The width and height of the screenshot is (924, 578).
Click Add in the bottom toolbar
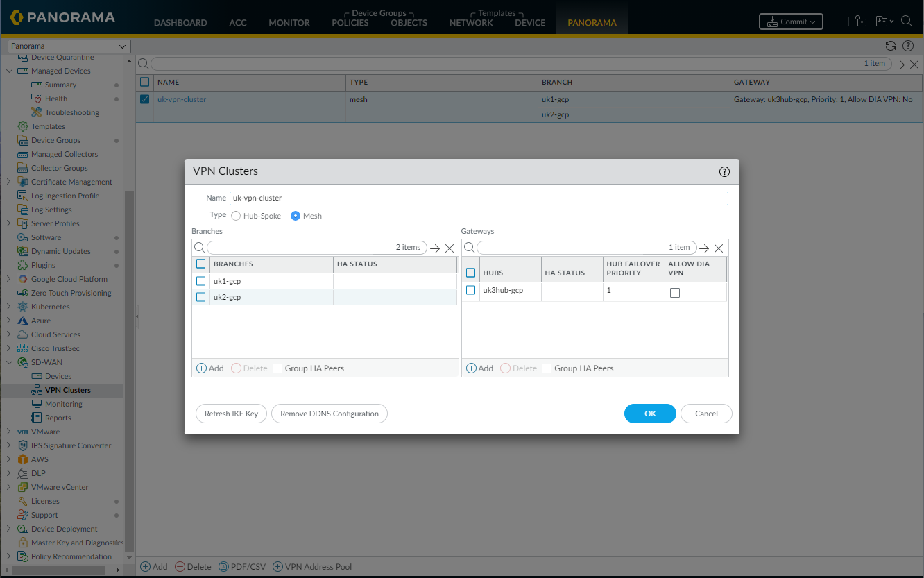[x=154, y=567]
